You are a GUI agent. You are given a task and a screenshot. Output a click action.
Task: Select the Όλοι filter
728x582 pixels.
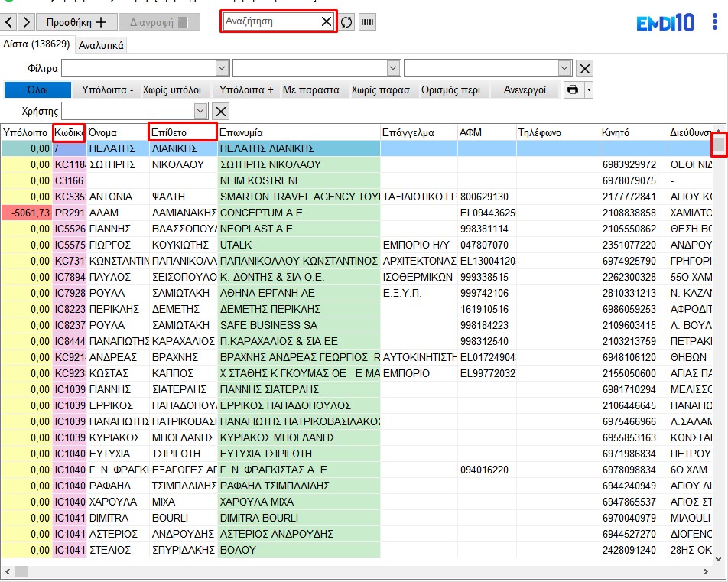[37, 89]
